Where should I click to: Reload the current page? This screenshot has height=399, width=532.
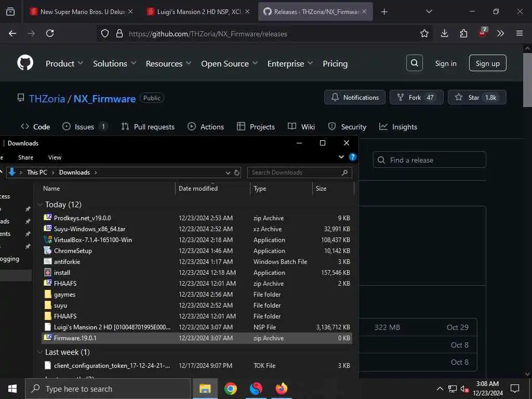50,33
